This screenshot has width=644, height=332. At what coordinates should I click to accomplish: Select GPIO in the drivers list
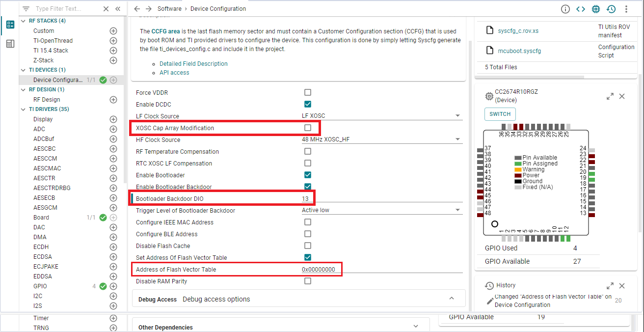click(40, 286)
